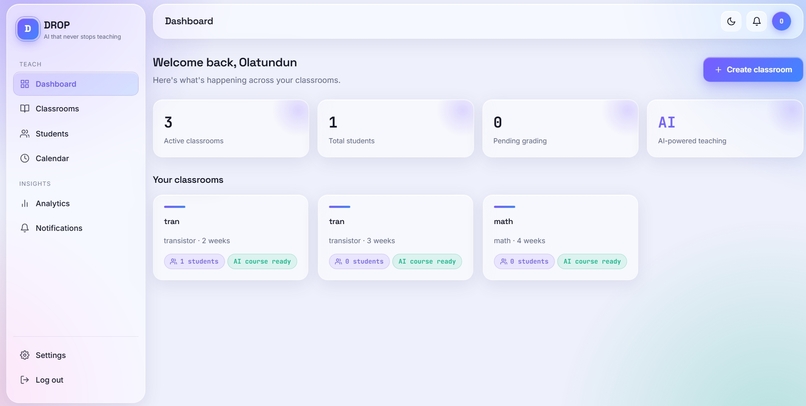Click the number 3 in Active classrooms
This screenshot has width=806, height=406.
[x=168, y=122]
